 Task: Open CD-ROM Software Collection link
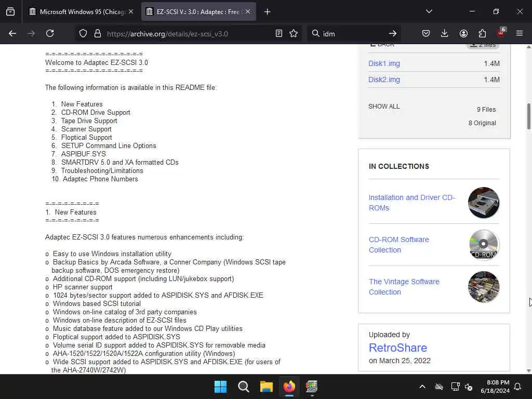coord(398,245)
